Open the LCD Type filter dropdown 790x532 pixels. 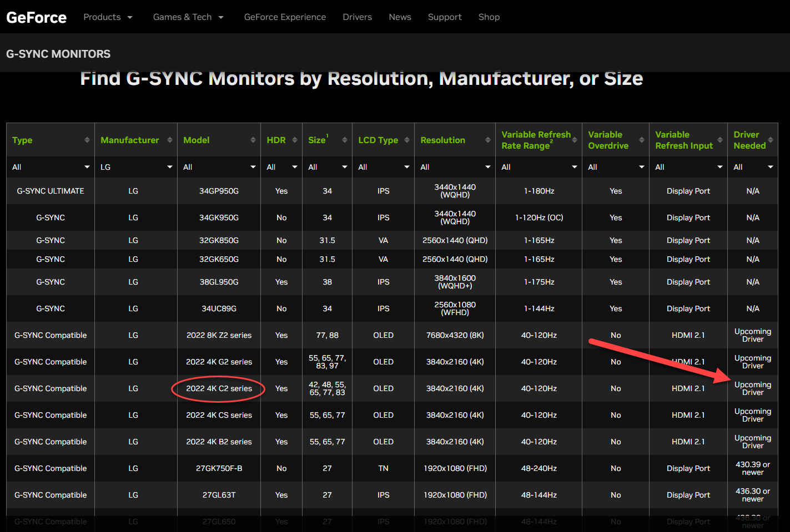tap(384, 167)
